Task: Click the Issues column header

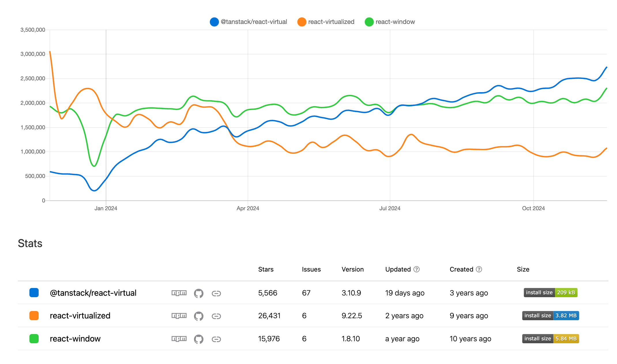Action: pyautogui.click(x=311, y=269)
